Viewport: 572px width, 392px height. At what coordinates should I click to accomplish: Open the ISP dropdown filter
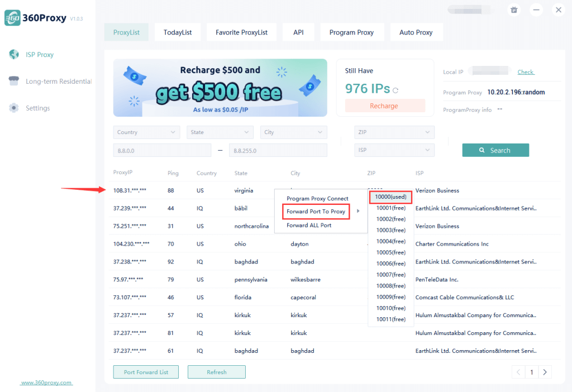394,150
